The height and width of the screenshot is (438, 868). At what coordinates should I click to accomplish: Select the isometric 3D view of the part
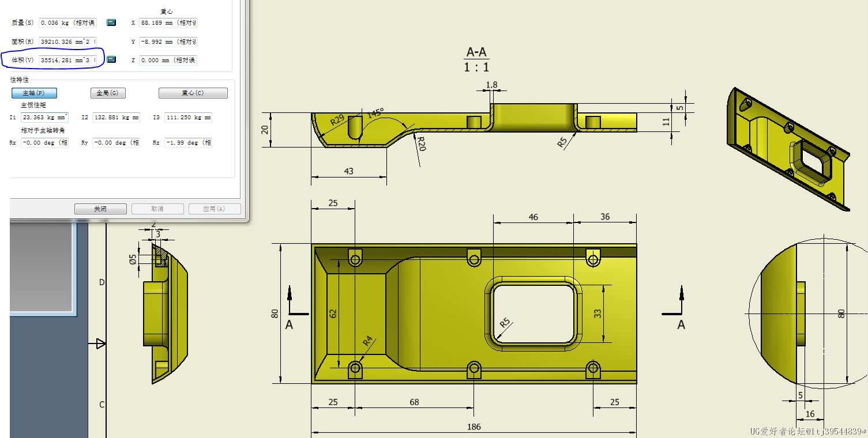788,149
